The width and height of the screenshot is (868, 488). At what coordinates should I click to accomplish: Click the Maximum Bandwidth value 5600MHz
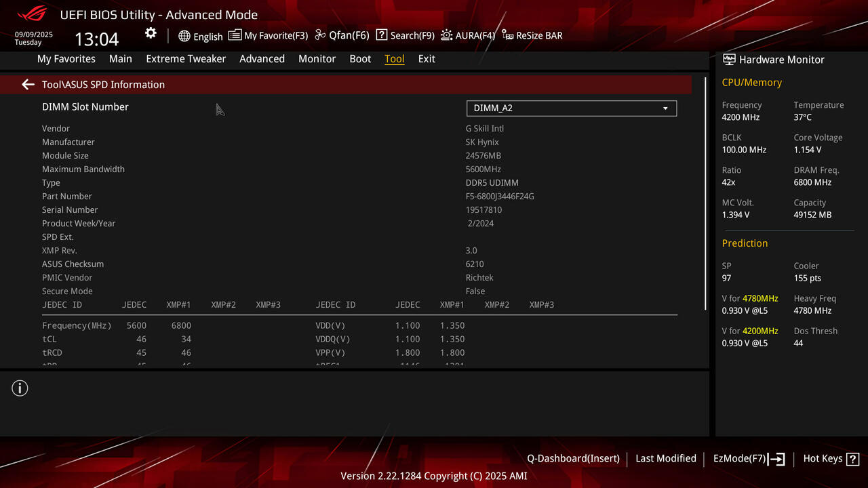pyautogui.click(x=484, y=169)
